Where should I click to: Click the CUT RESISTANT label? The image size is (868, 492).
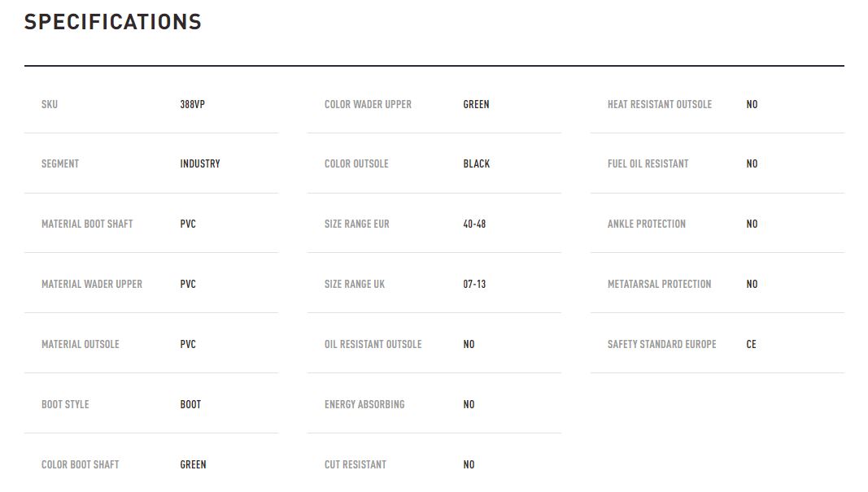click(x=355, y=465)
